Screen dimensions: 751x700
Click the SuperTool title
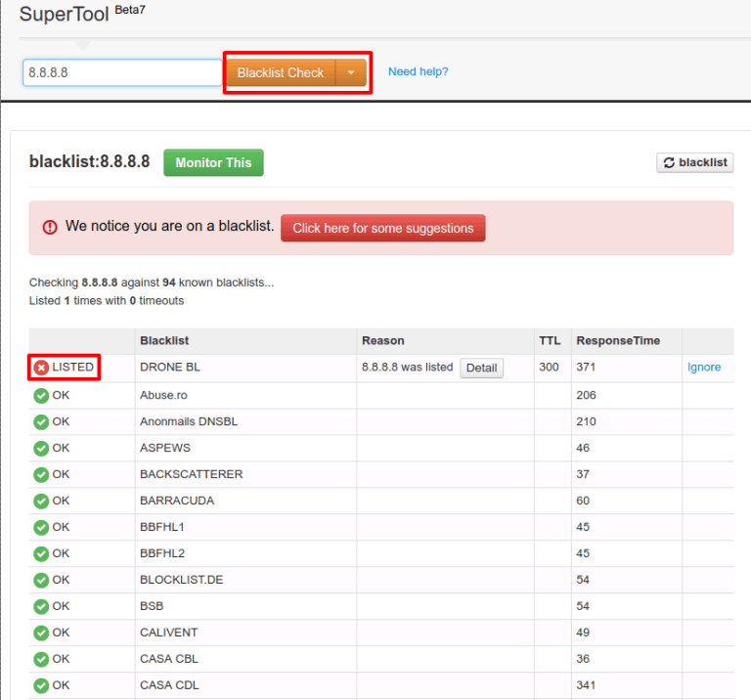coord(65,15)
